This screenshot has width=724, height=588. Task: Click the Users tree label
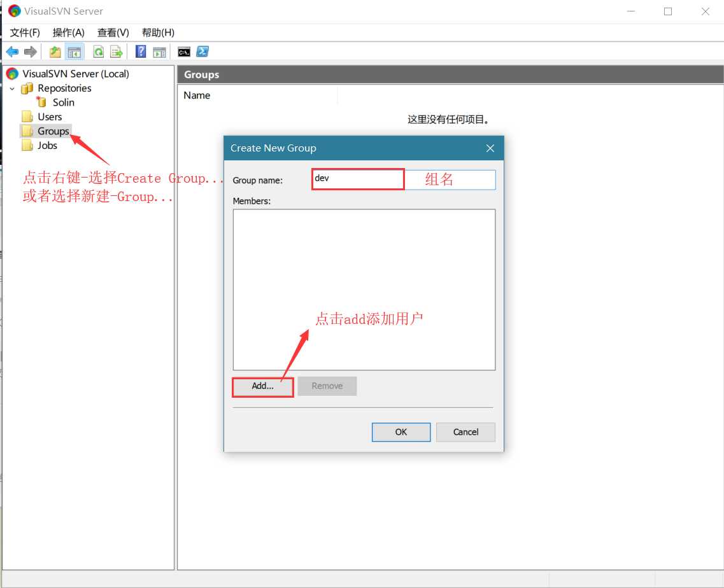[x=50, y=116]
